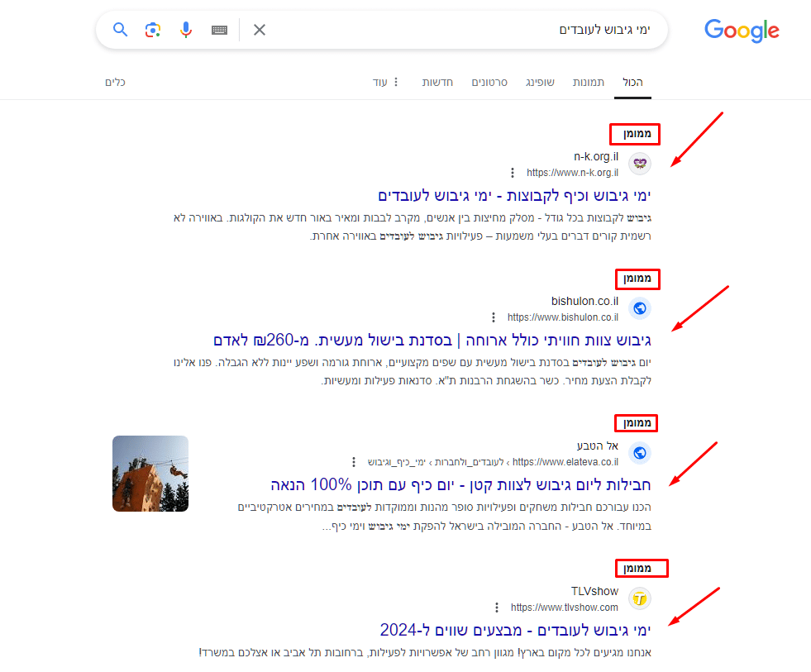Click the Google logo
Screen dimensions: 811x672
pyautogui.click(x=742, y=31)
